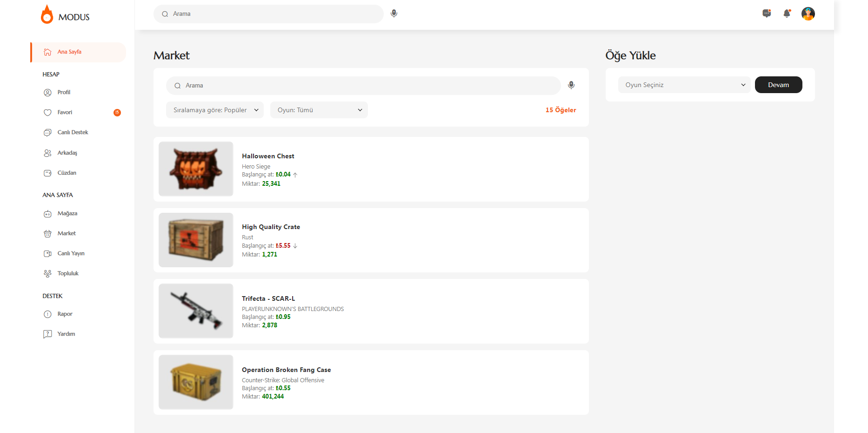Click the Mağaza gamepad icon
868x433 pixels.
point(47,214)
